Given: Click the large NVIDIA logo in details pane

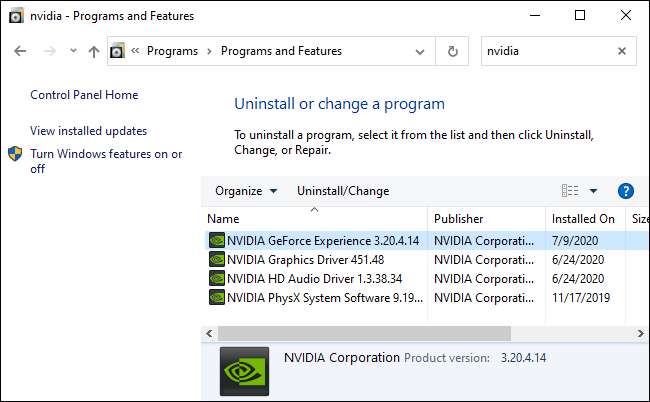Looking at the screenshot, I should point(244,371).
